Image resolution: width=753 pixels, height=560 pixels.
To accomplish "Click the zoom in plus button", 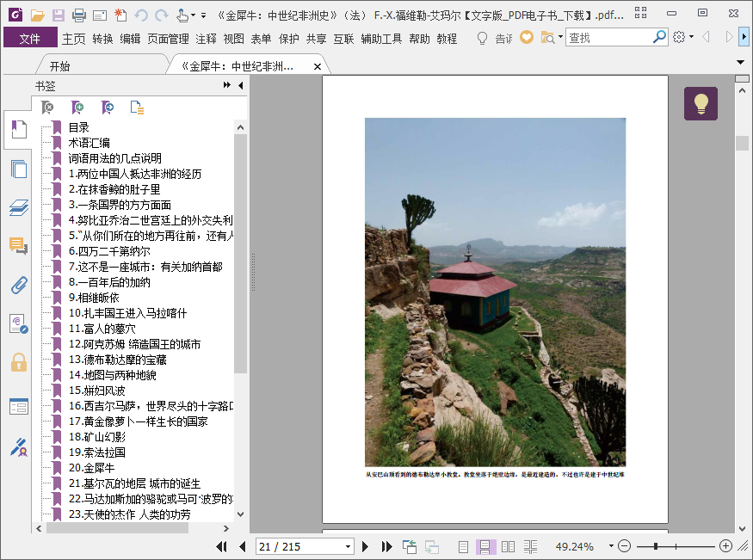I will [x=725, y=546].
